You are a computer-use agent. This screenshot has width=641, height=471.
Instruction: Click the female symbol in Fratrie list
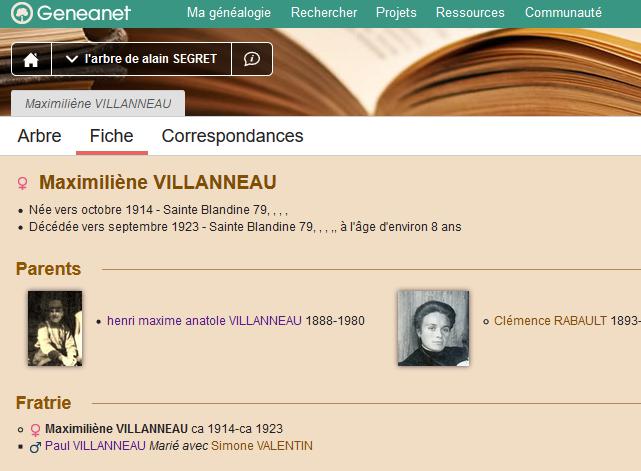pos(36,430)
